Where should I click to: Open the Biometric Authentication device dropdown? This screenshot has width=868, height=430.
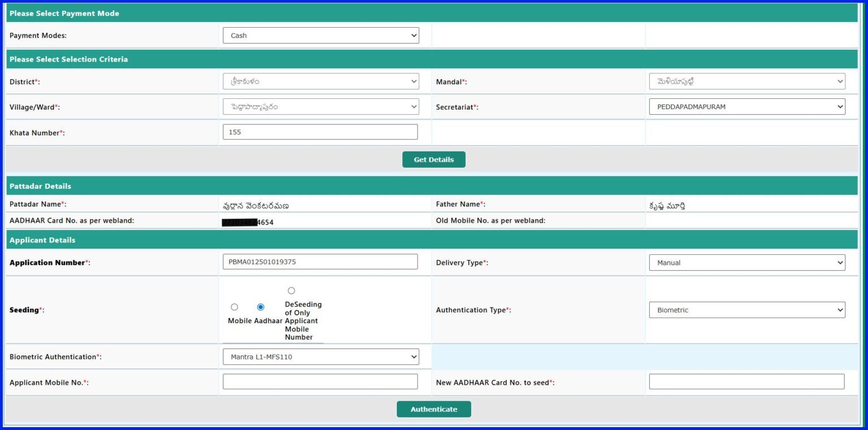(320, 357)
